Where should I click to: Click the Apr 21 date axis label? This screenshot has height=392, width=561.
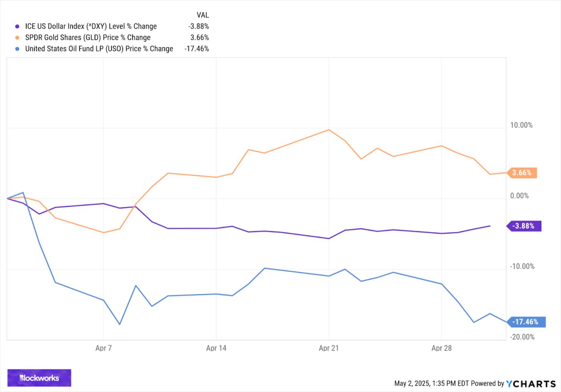tap(329, 348)
